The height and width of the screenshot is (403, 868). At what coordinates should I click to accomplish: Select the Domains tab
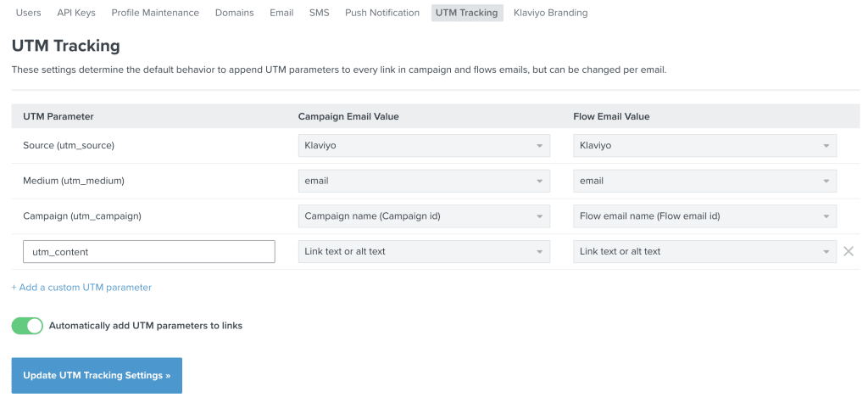pyautogui.click(x=235, y=13)
